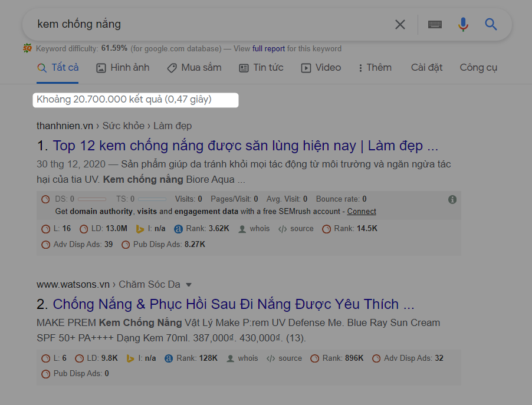Click the TS score bar in the thanhnien.vn row
This screenshot has height=405, width=532.
tap(152, 199)
